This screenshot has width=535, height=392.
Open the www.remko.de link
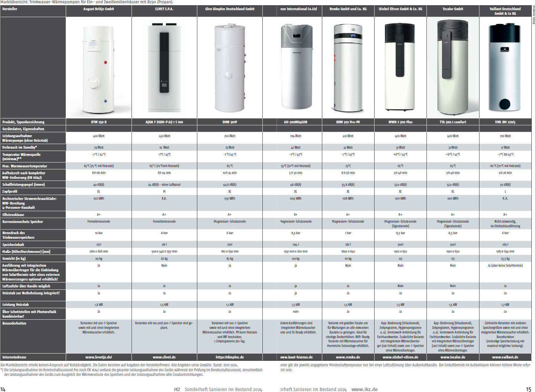[348, 357]
